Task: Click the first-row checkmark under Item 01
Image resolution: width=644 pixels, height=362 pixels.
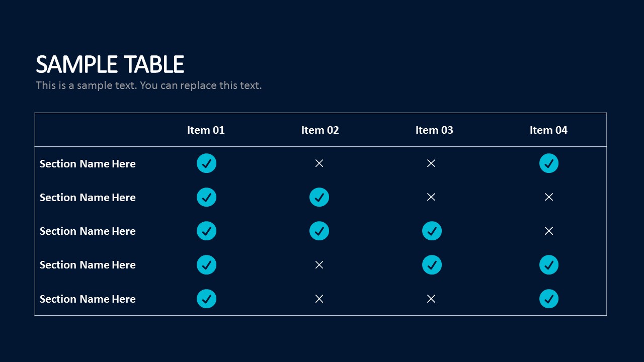Action: [206, 163]
